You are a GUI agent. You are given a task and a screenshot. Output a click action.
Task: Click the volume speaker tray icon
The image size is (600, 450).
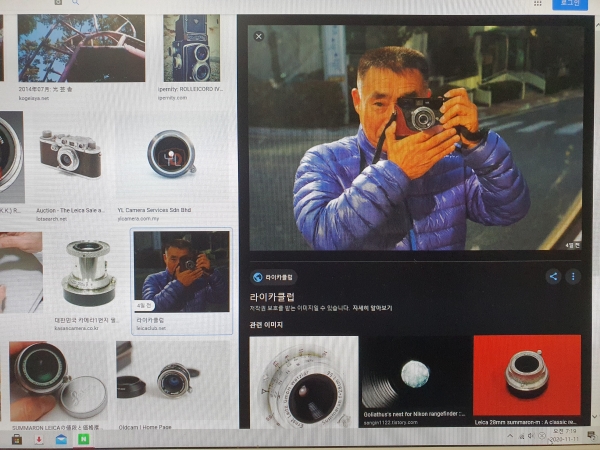tap(531, 436)
